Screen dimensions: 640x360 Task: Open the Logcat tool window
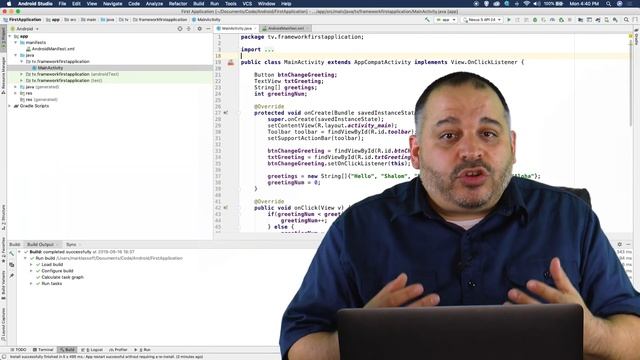click(x=92, y=350)
